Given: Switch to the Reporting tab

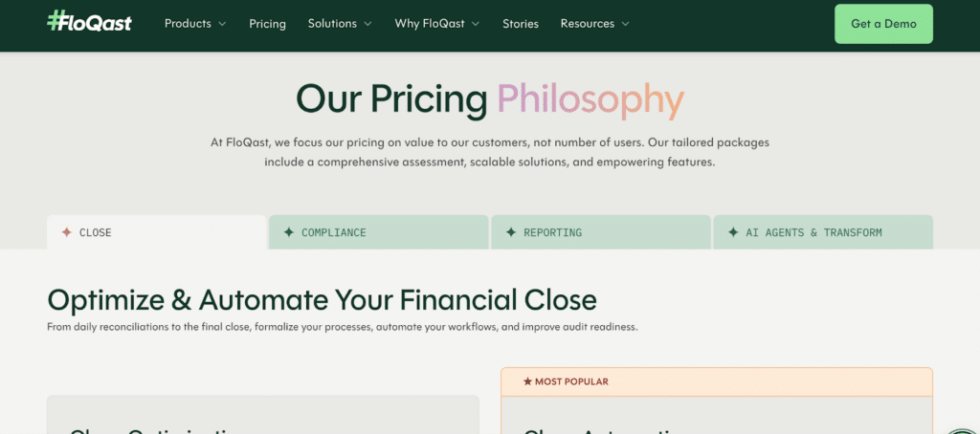Looking at the screenshot, I should point(601,232).
